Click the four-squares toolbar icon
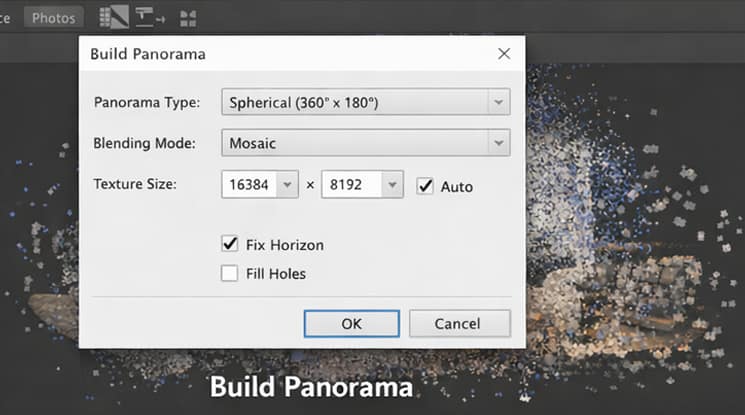This screenshot has height=415, width=745. click(187, 18)
